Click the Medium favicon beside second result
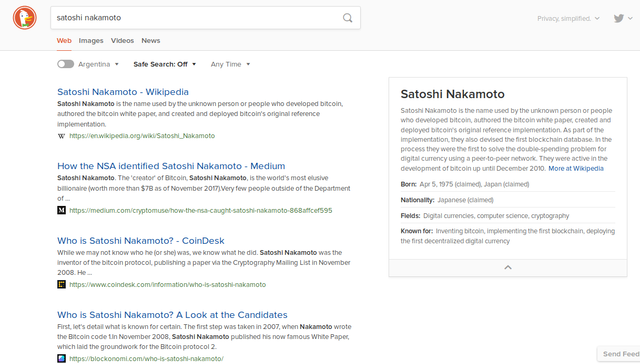 pos(61,210)
